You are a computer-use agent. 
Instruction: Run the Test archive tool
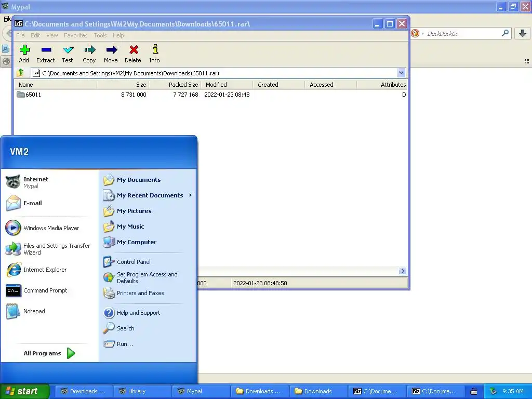point(68,54)
